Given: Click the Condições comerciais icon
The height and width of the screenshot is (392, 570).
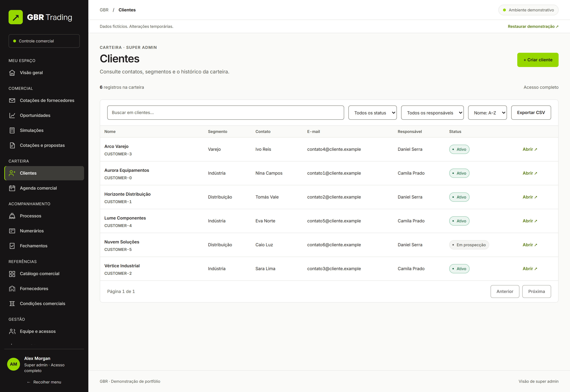Looking at the screenshot, I should pyautogui.click(x=12, y=304).
